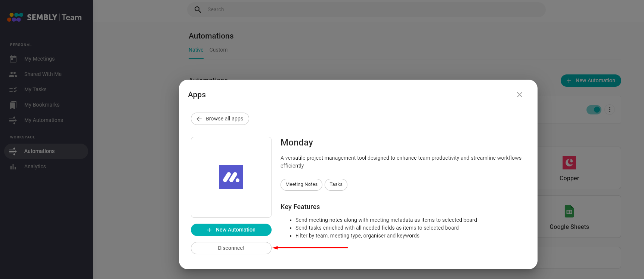Switch to the Custom tab
This screenshot has height=279, width=644.
tap(219, 50)
